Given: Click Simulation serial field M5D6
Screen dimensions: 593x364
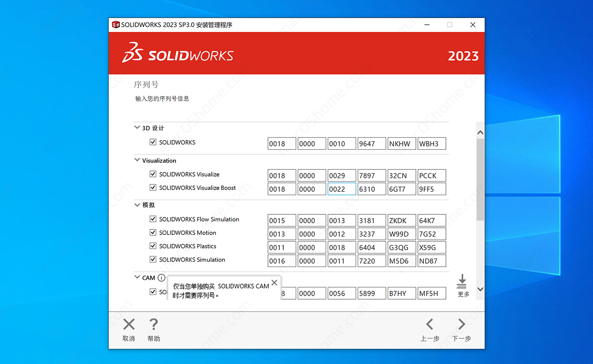Looking at the screenshot, I should (402, 261).
